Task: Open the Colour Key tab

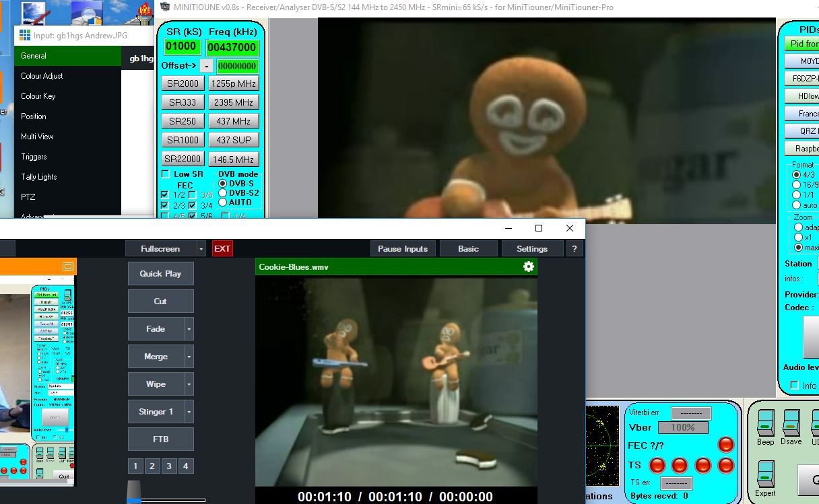Action: [x=67, y=96]
